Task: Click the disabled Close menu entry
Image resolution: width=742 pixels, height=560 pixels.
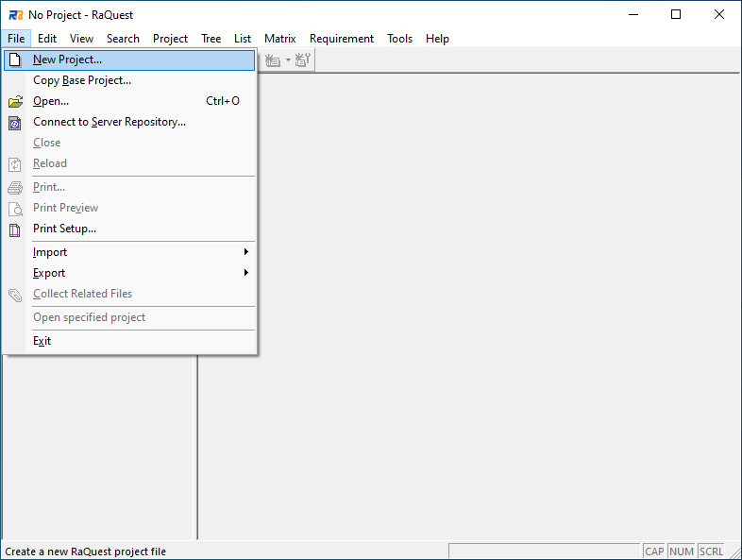Action: (129, 143)
